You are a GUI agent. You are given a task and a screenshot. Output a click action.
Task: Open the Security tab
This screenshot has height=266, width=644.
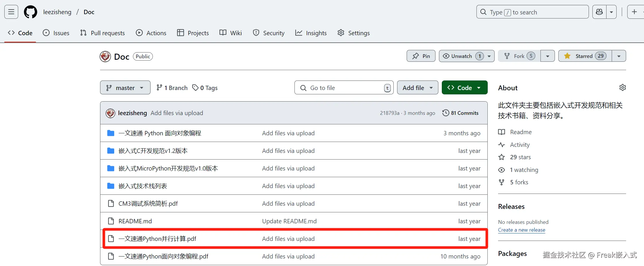pos(269,33)
